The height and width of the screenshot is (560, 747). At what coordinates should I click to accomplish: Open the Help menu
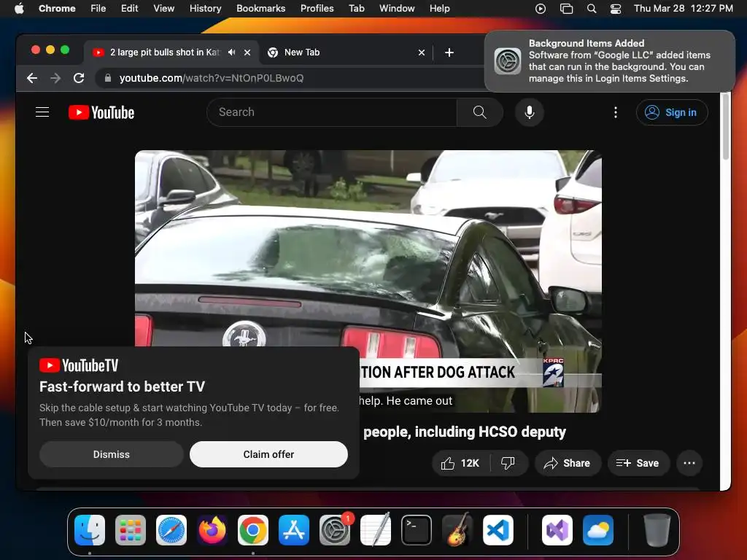[439, 9]
